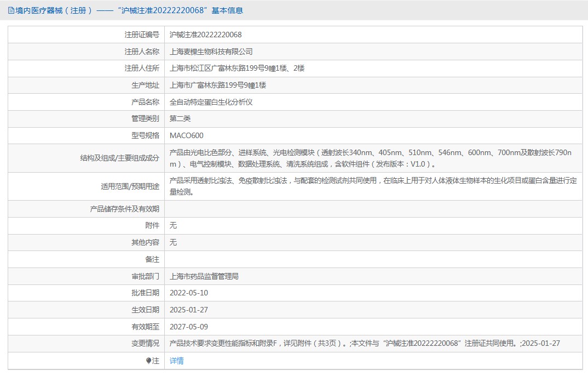588x376 pixels.
Task: Click the structure and composition description text
Action: [x=370, y=158]
